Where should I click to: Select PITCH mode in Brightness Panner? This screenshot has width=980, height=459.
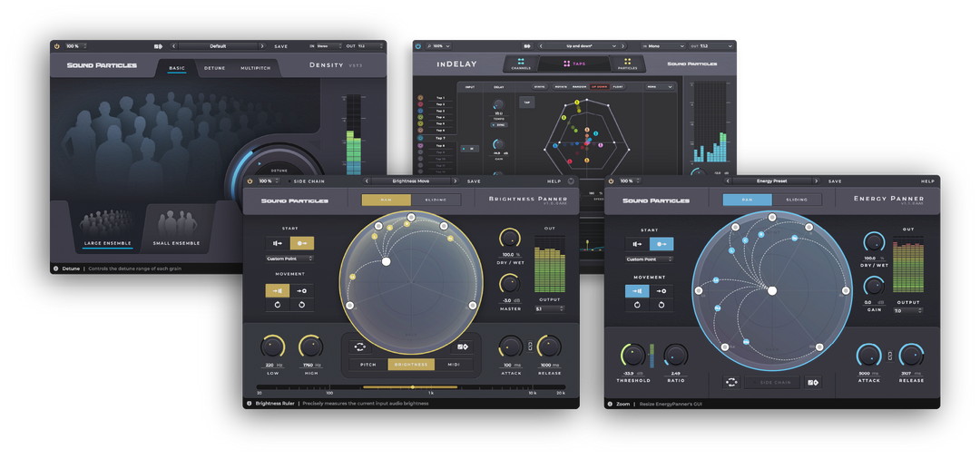[368, 364]
